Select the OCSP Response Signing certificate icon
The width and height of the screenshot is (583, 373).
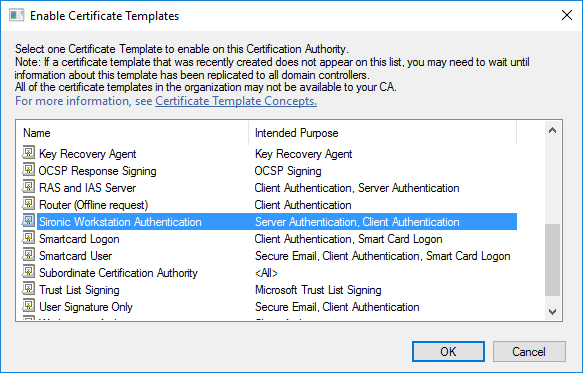pyautogui.click(x=28, y=170)
